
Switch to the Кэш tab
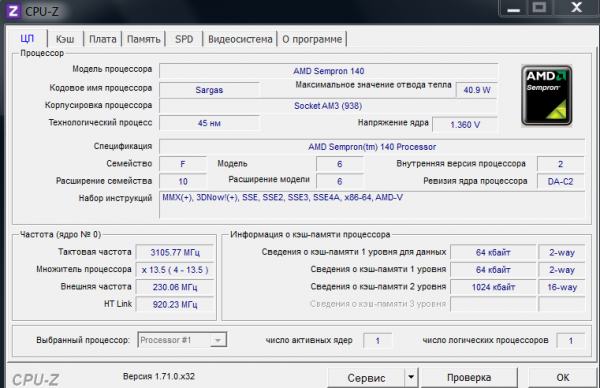click(x=65, y=39)
